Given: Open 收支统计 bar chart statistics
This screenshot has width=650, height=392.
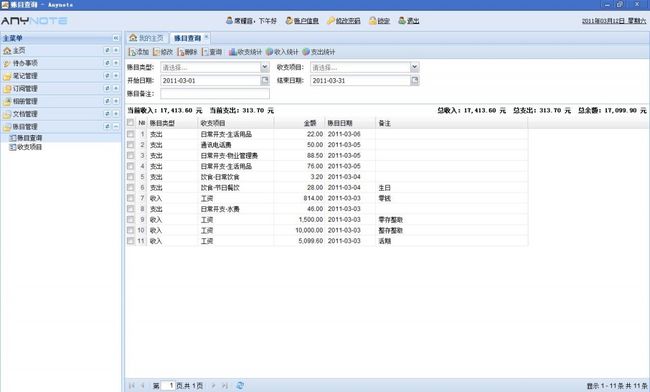Looking at the screenshot, I should point(245,52).
